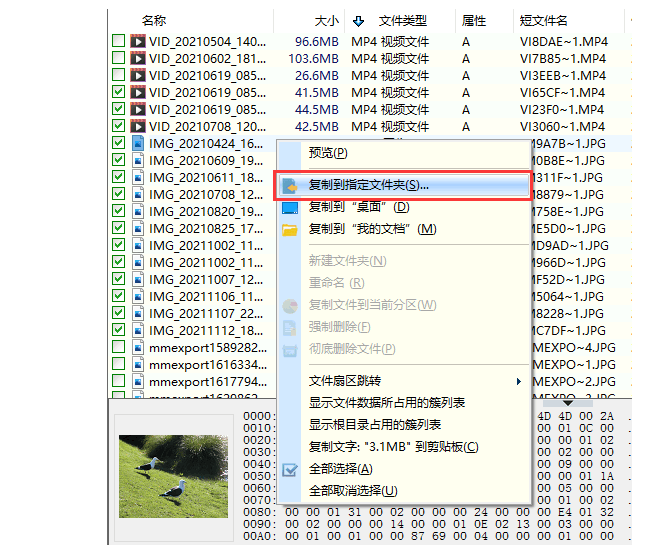Click the folder icon beside 复制到"我的文档"
Image resolution: width=657 pixels, height=553 pixels.
coord(291,230)
